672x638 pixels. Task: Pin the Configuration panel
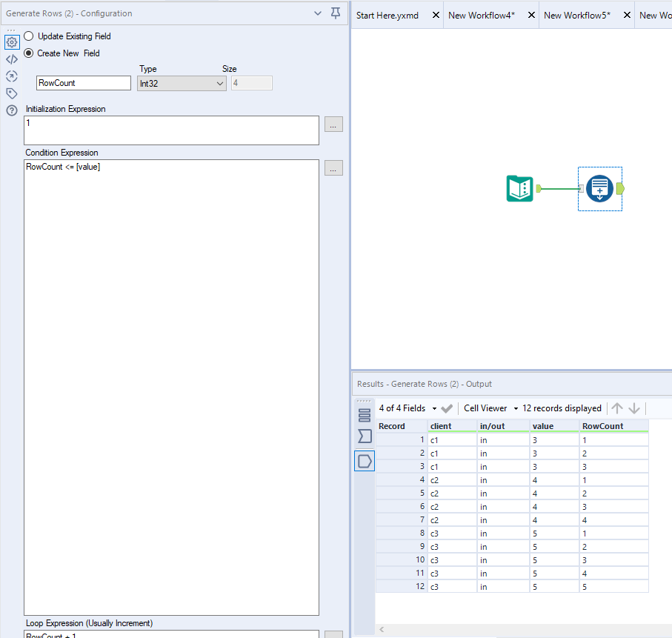tap(336, 13)
